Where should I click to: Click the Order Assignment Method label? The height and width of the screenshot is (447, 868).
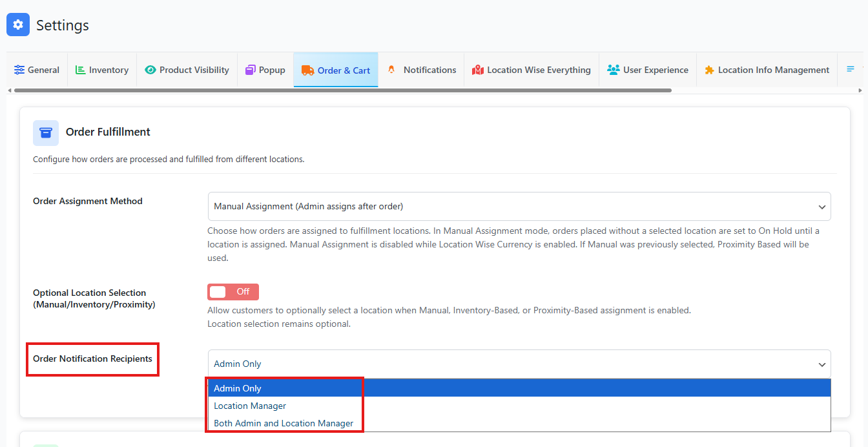pyautogui.click(x=88, y=201)
